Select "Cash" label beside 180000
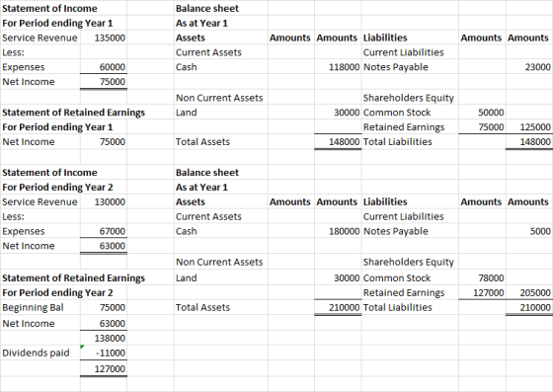 (187, 231)
